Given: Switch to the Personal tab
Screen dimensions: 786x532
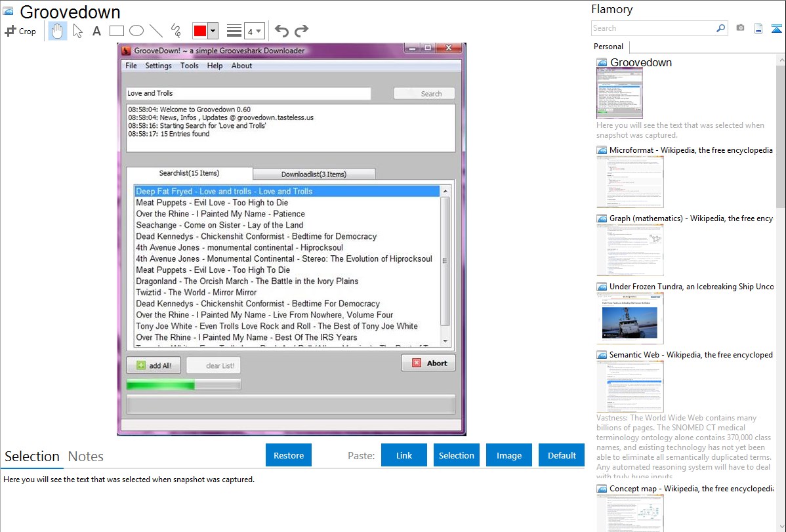Looking at the screenshot, I should [x=608, y=46].
